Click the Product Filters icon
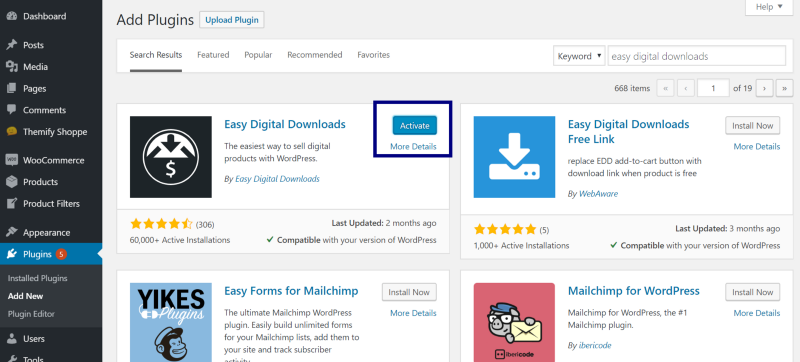Image resolution: width=800 pixels, height=362 pixels. 12,203
